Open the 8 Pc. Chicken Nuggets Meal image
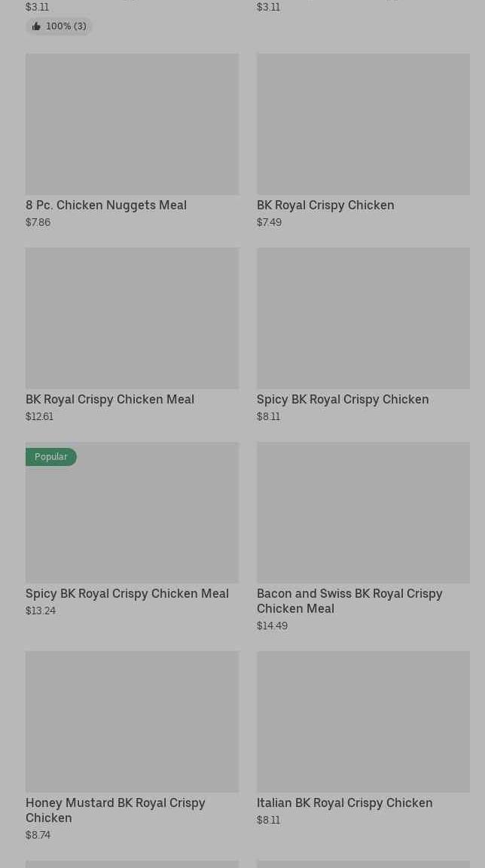The image size is (485, 868). point(132,124)
